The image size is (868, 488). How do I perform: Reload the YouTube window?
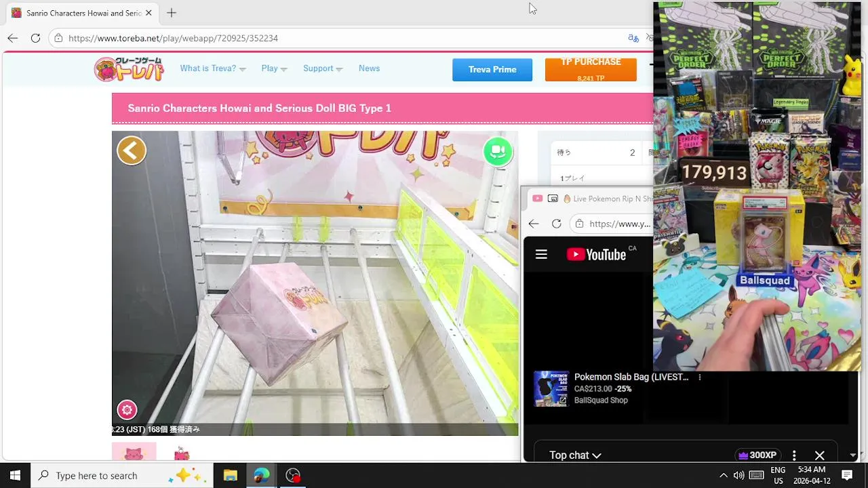[556, 224]
